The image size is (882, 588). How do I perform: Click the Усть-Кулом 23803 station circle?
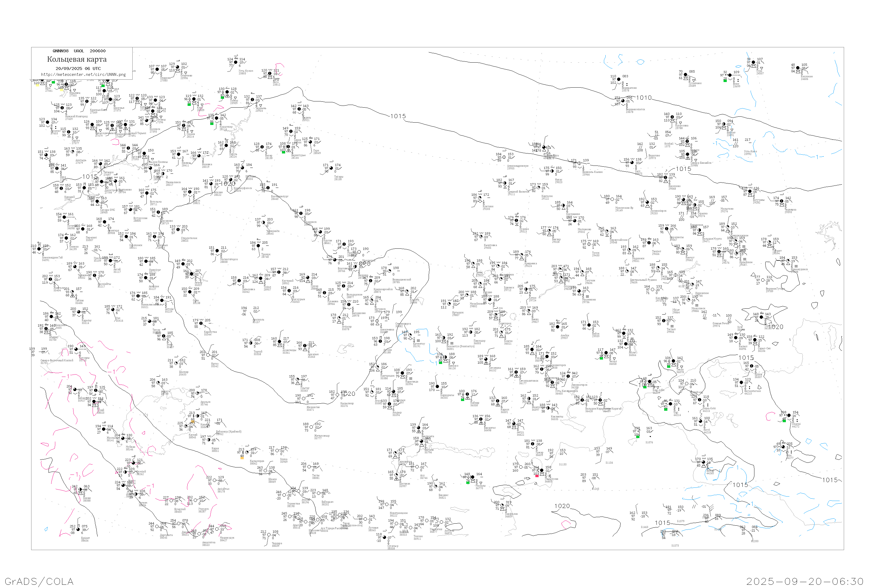[235, 62]
